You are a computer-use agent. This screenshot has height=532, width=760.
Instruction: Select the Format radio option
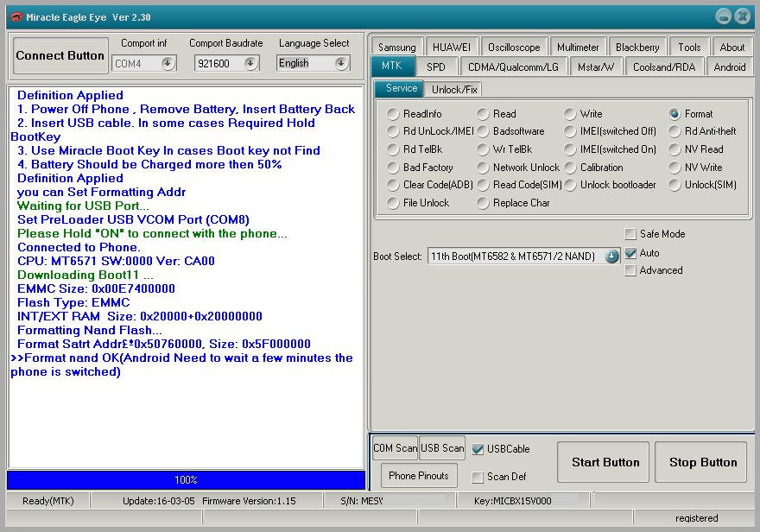691,114
